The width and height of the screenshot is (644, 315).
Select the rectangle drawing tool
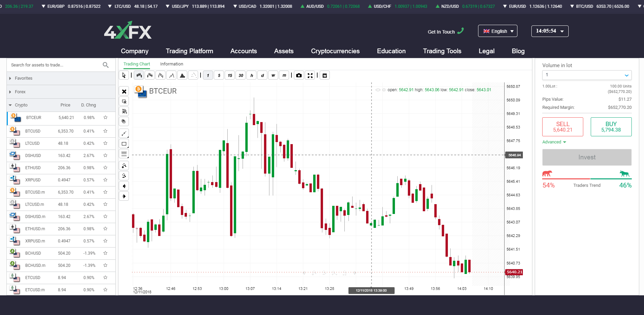124,144
